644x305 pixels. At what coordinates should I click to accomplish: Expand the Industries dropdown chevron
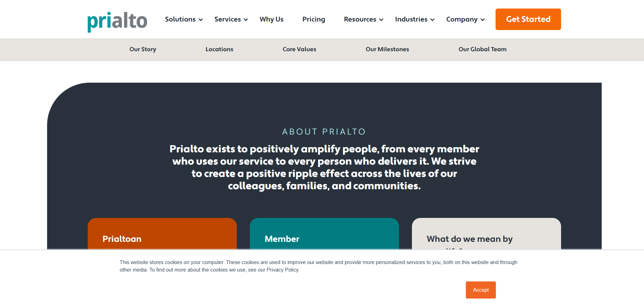tap(432, 20)
